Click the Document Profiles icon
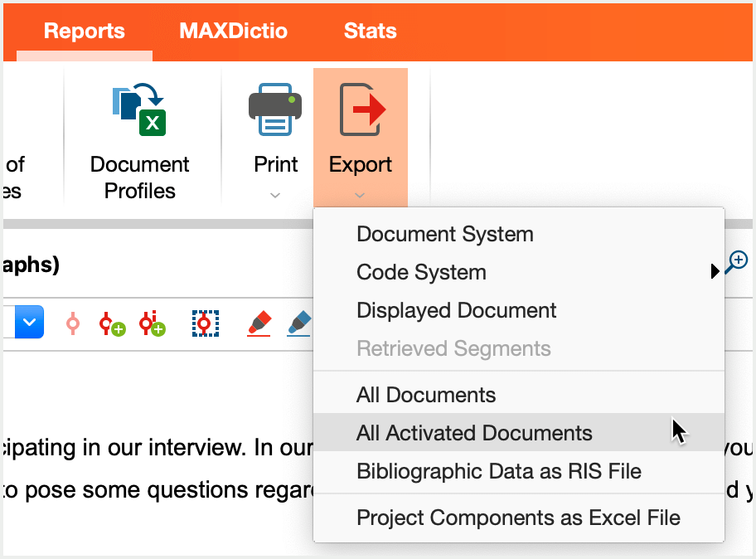 (x=139, y=109)
